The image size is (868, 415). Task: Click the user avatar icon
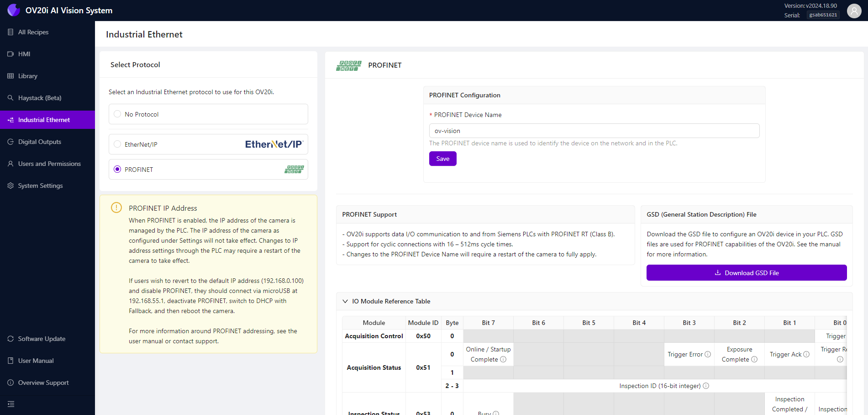(x=854, y=11)
